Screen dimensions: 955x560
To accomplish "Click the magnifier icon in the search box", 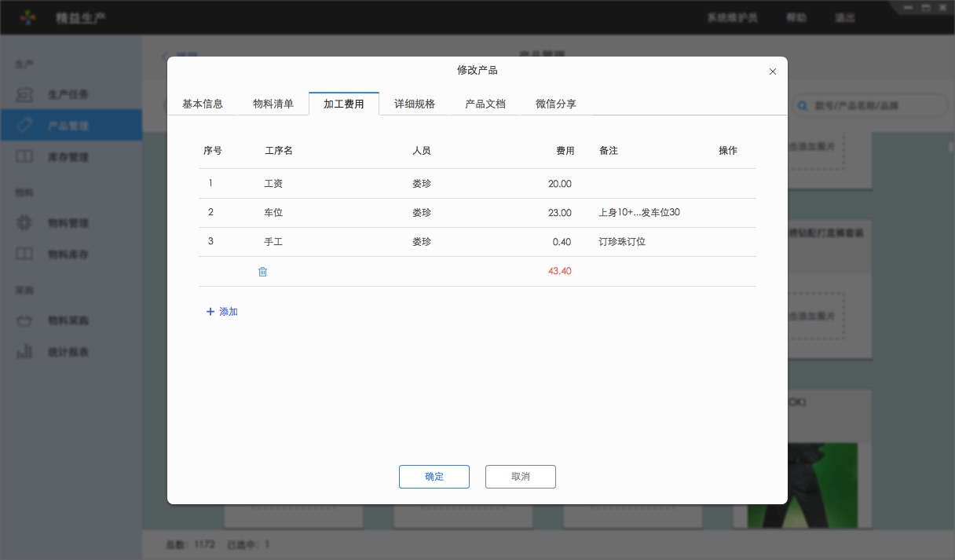I will [x=802, y=106].
